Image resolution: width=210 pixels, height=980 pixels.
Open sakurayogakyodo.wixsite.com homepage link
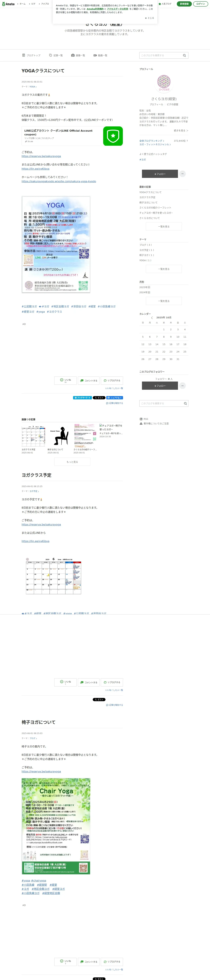click(59, 181)
